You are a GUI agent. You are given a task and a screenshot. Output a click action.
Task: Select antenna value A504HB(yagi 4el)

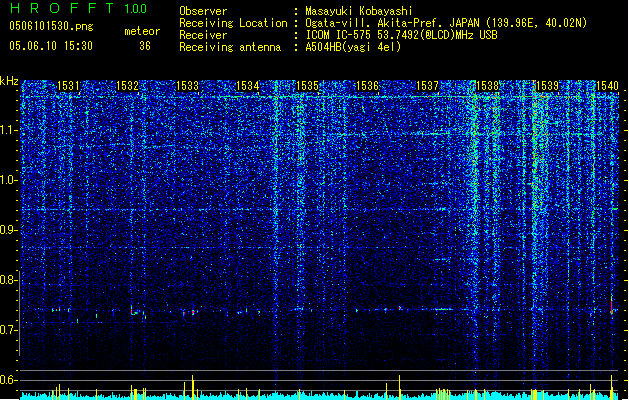coord(353,47)
